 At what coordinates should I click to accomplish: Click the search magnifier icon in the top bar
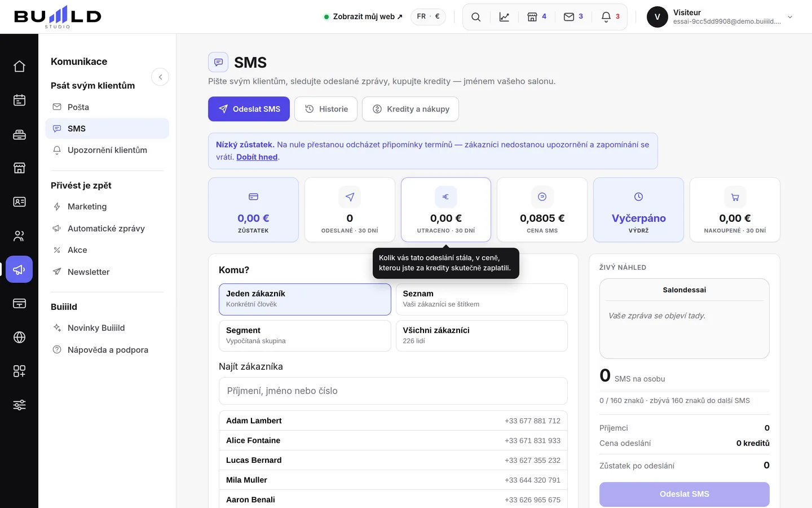pos(476,17)
